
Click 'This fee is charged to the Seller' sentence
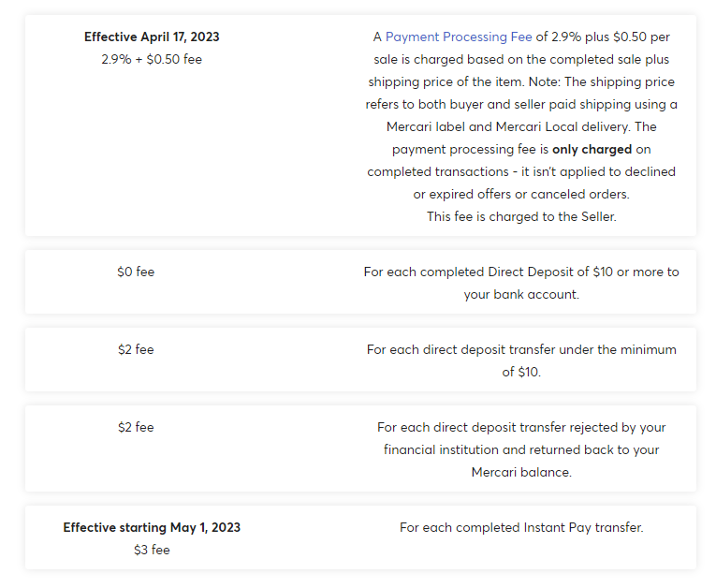[521, 216]
